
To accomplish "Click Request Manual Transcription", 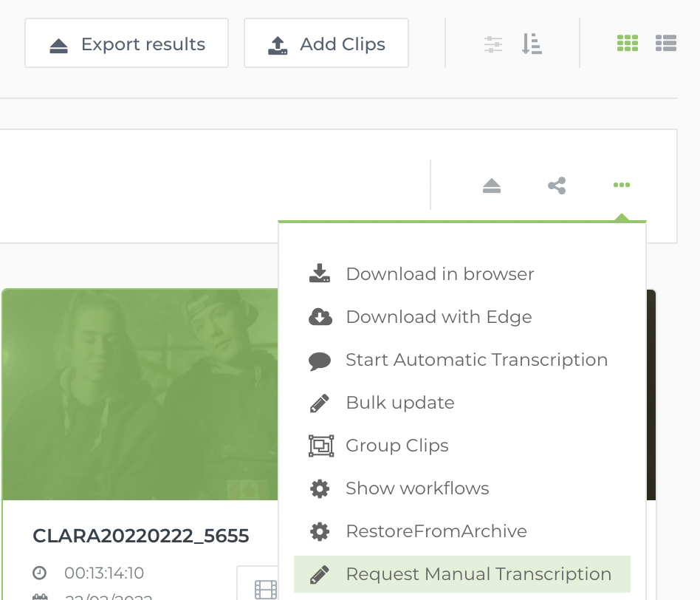I will 478,574.
